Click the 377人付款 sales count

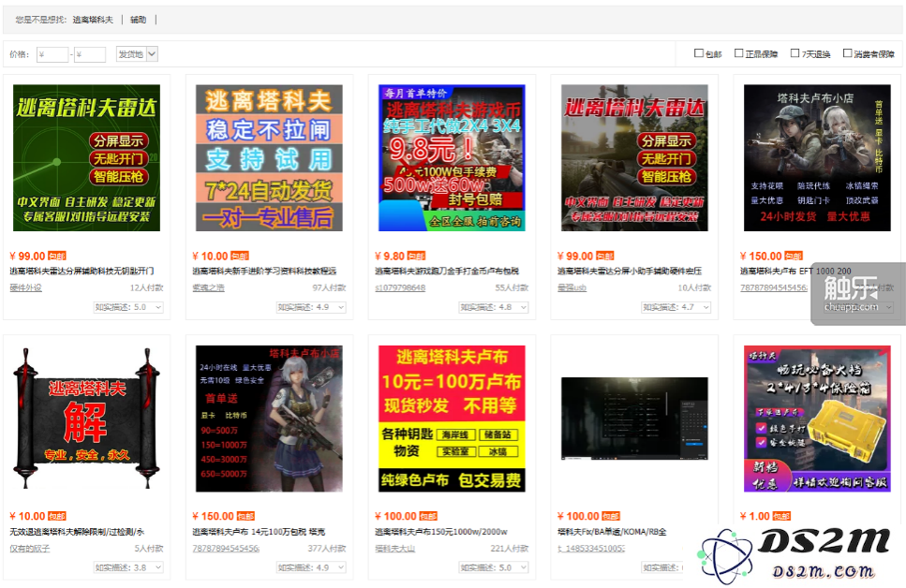click(327, 548)
